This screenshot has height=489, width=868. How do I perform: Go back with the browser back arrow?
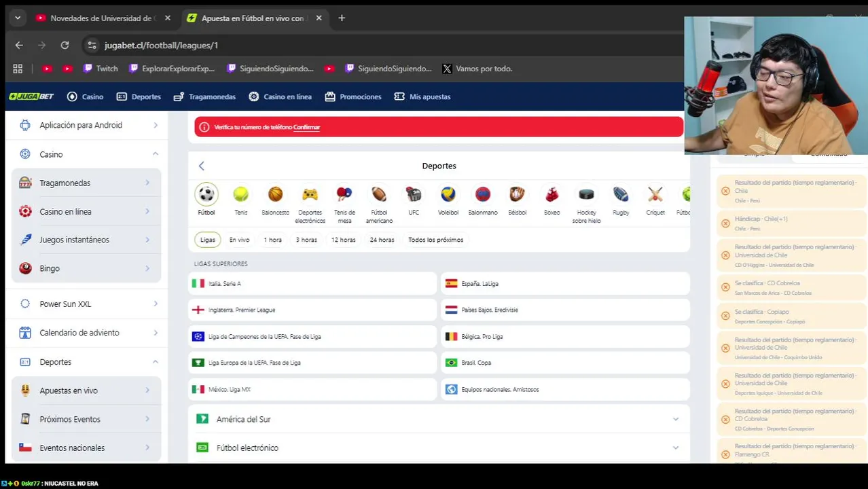click(19, 45)
